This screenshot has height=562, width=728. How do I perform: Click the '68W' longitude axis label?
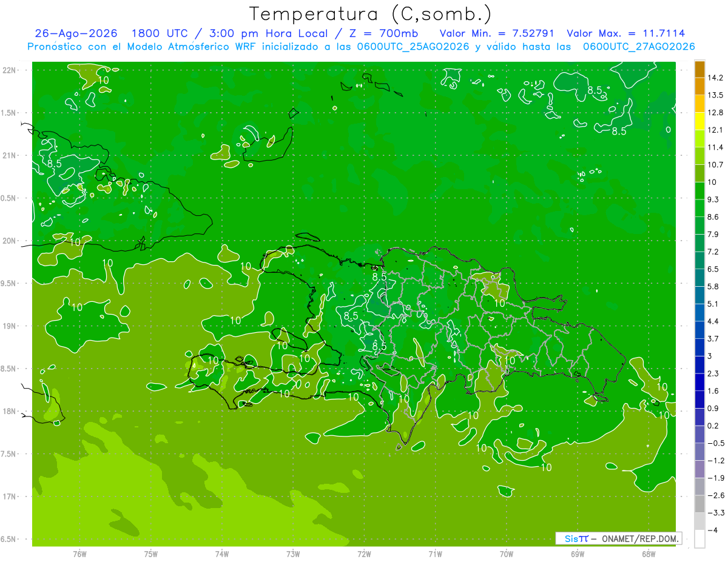coord(649,554)
